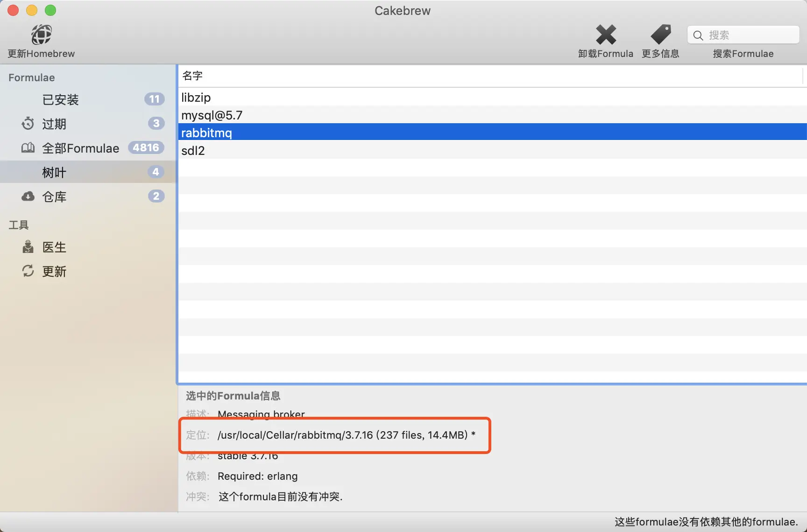Image resolution: width=807 pixels, height=532 pixels.
Task: Click the uninstall Formula X icon
Action: (x=606, y=35)
